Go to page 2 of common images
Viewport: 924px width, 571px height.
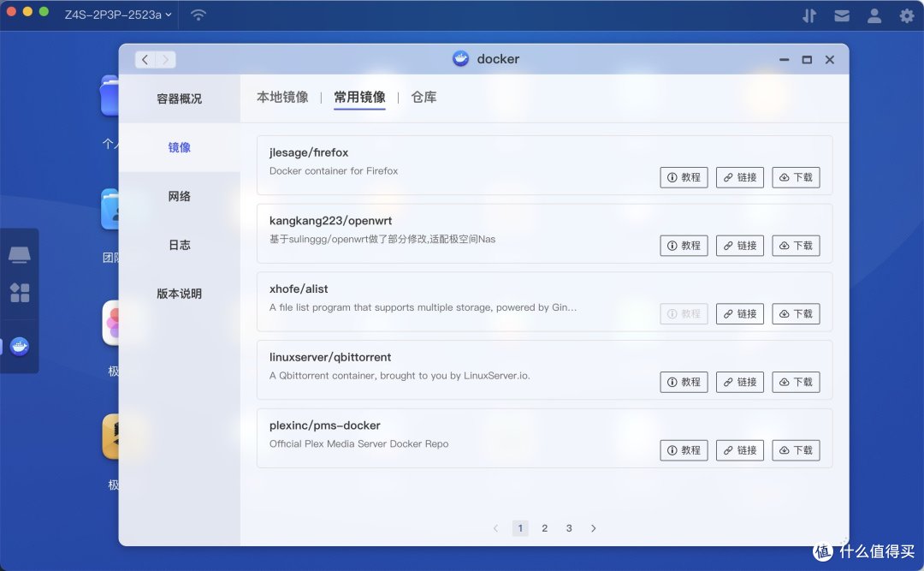[544, 528]
